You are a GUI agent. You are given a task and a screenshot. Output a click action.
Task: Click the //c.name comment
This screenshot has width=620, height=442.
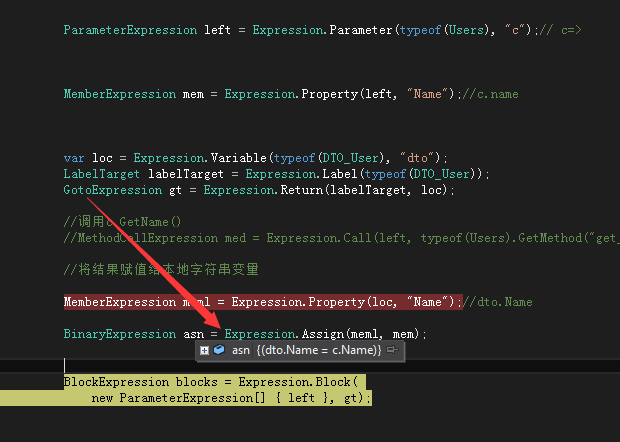(x=490, y=94)
